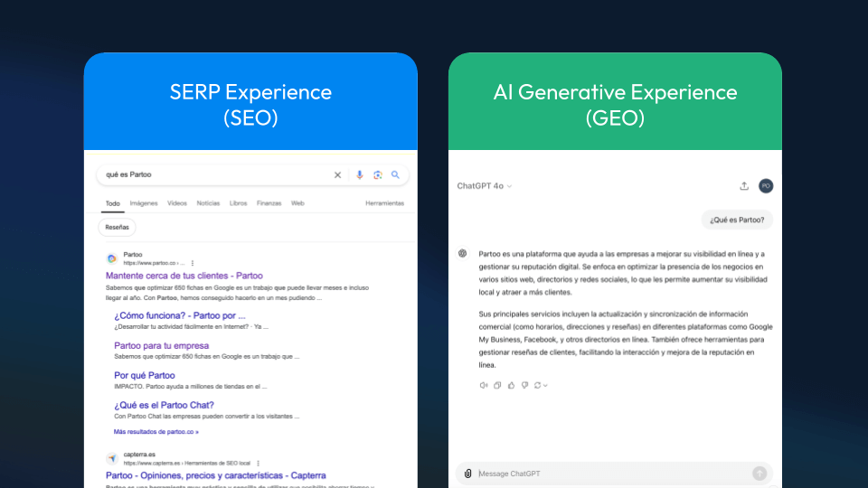Give thumbs up to the ChatGPT answer
Viewport: 868px width, 488px height.
(511, 385)
